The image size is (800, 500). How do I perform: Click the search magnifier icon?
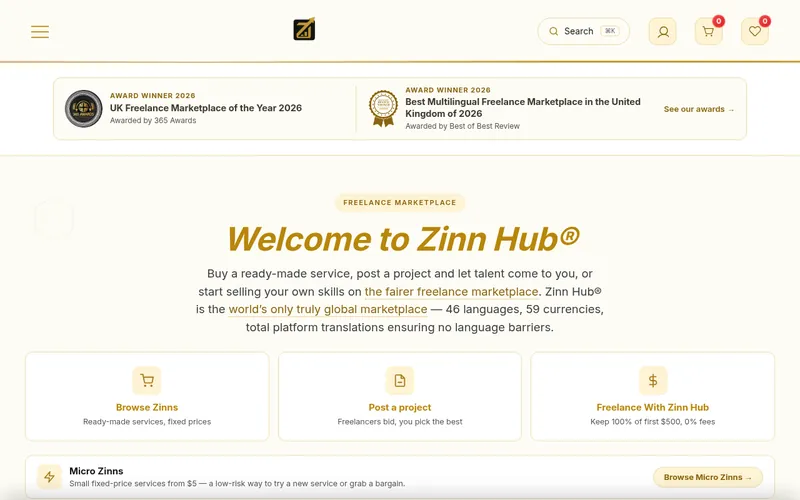(554, 31)
